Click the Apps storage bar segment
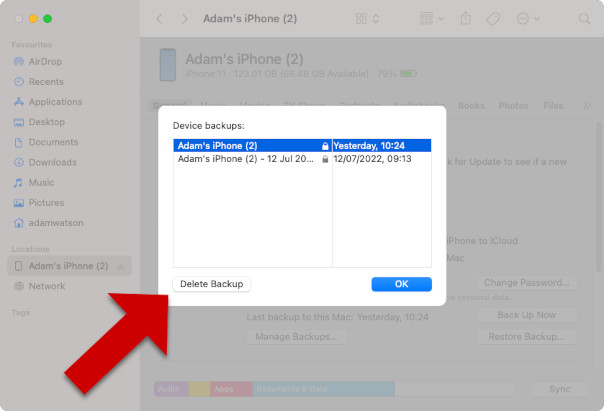 click(231, 389)
